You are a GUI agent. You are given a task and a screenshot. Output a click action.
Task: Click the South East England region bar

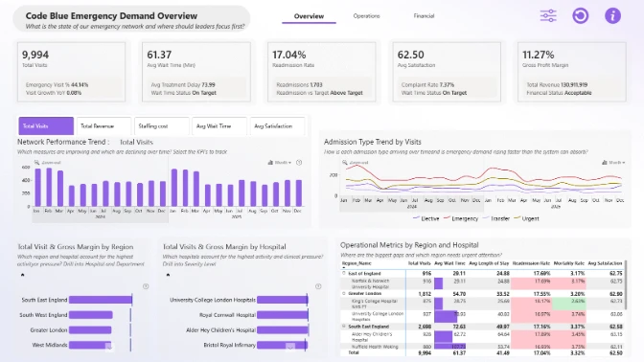101,300
